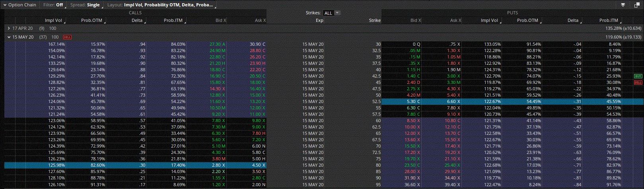The image size is (644, 189).
Task: Click the 26.20 call ask at strike 35
Action: pyautogui.click(x=255, y=57)
